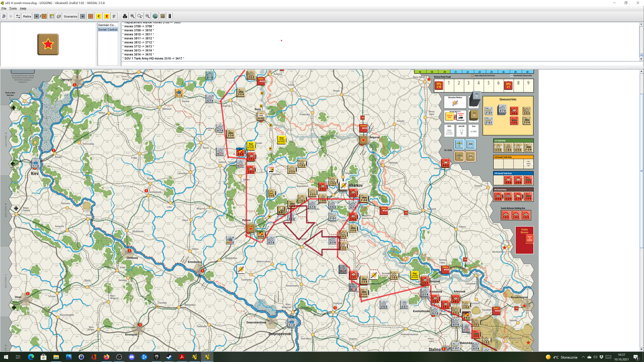Click the aligned-lines text toolbar icon
644x362 pixels.
coord(114,16)
